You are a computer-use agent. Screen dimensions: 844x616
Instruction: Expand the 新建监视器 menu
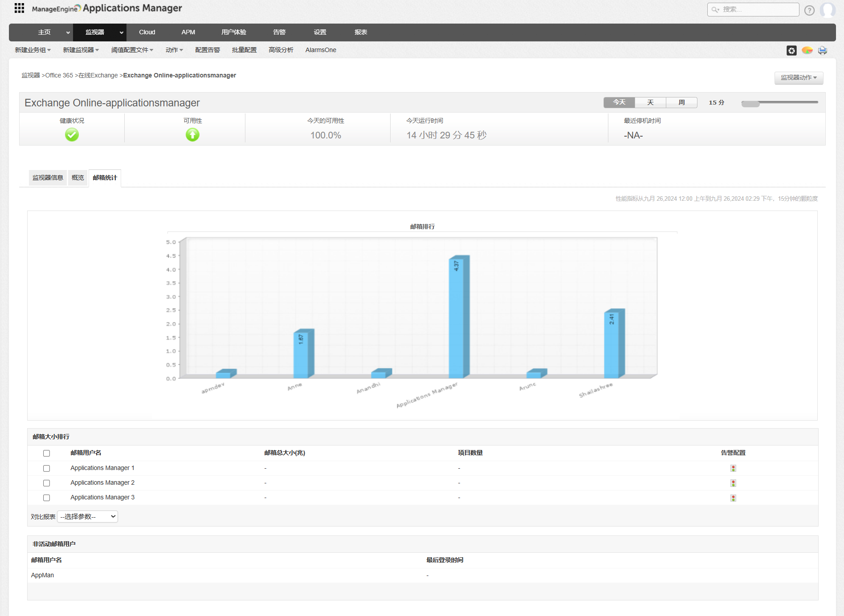click(x=81, y=50)
